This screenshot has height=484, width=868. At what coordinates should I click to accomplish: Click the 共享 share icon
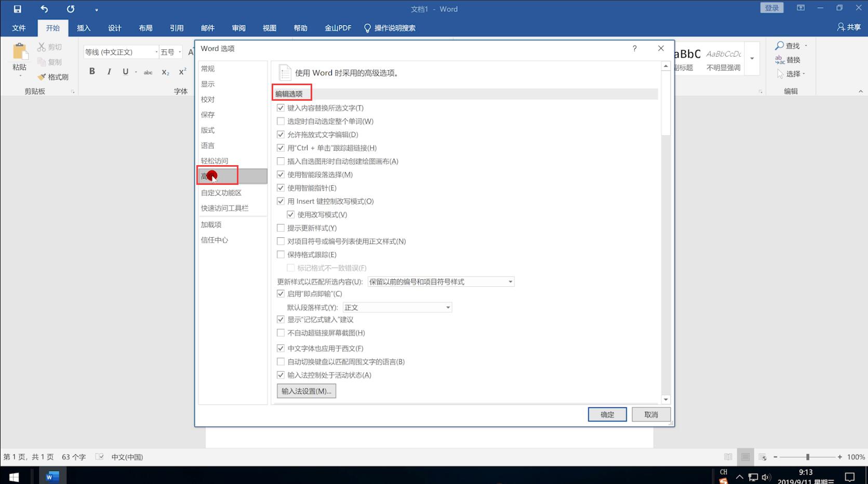coord(849,27)
